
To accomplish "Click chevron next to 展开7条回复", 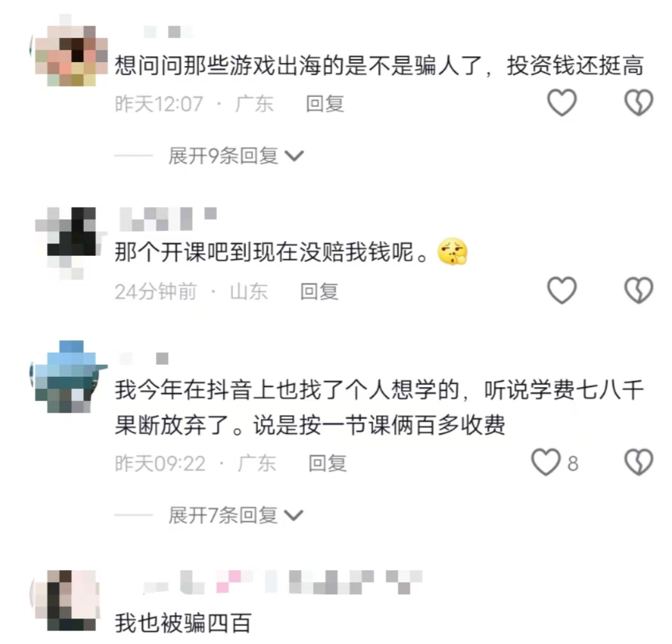I will (x=294, y=515).
